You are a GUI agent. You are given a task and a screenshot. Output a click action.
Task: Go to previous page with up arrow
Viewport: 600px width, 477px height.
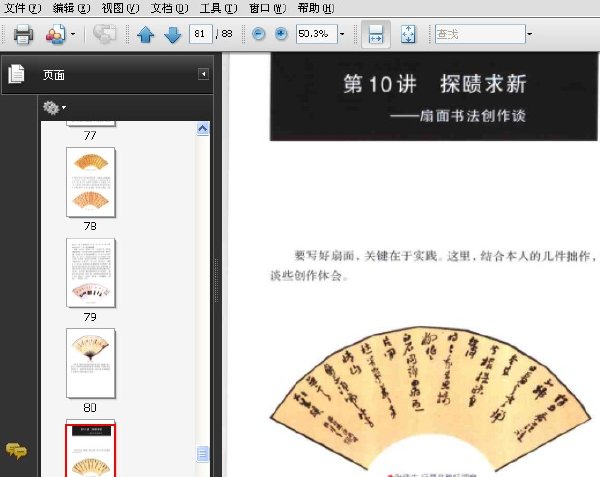point(146,35)
